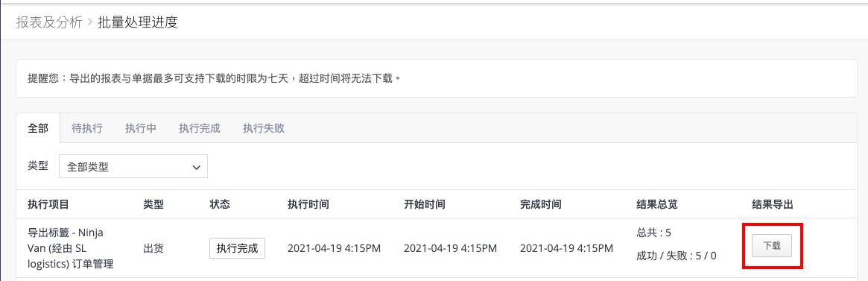The height and width of the screenshot is (281, 868).
Task: Go to 报表及分析 in breadcrumb
Action: pyautogui.click(x=48, y=22)
